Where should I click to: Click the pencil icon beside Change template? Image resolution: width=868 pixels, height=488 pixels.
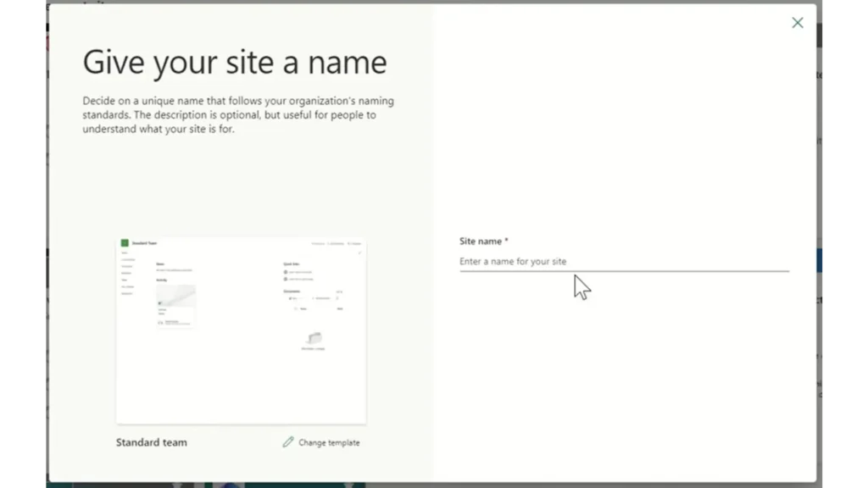point(289,442)
